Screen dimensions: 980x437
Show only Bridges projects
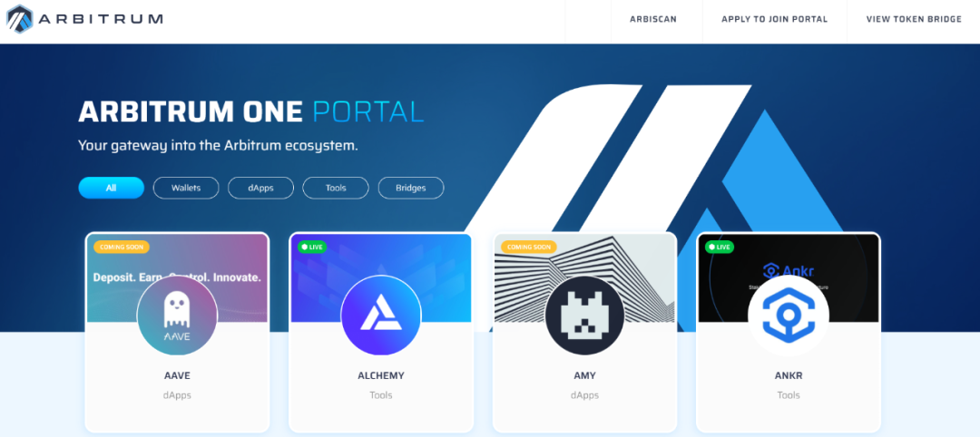pos(411,188)
